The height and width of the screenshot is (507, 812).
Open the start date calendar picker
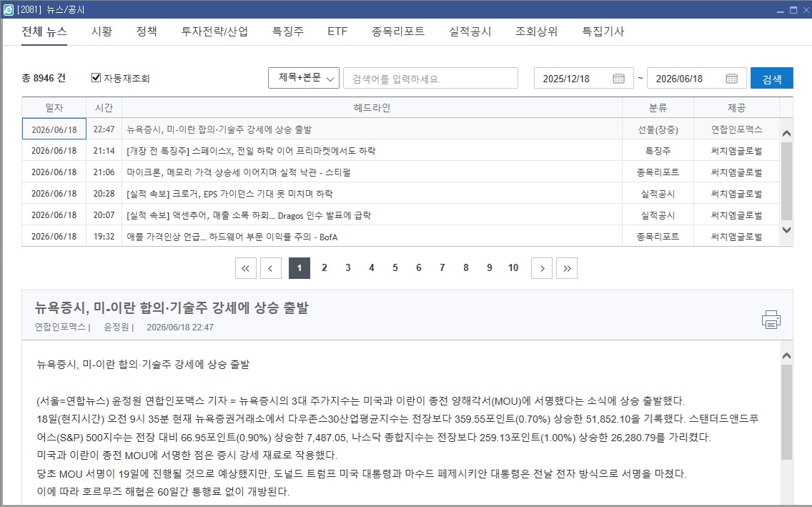point(618,78)
